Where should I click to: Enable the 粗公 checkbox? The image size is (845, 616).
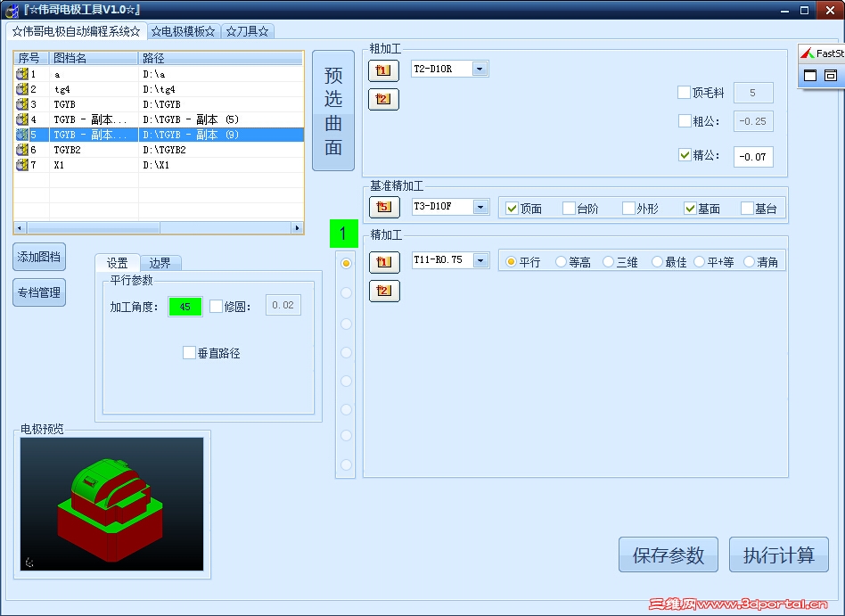(685, 120)
